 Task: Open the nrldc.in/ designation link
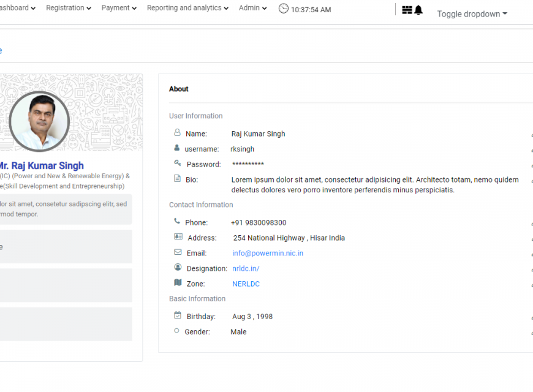pos(246,268)
